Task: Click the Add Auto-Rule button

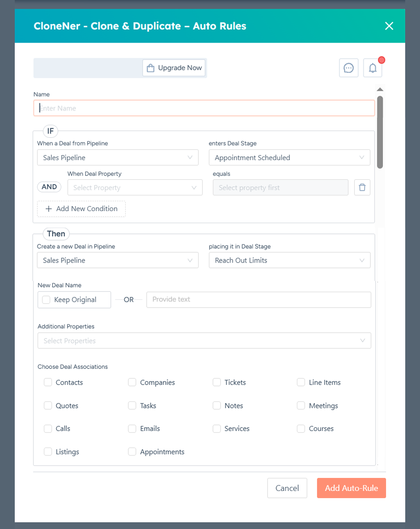Action: [x=352, y=488]
